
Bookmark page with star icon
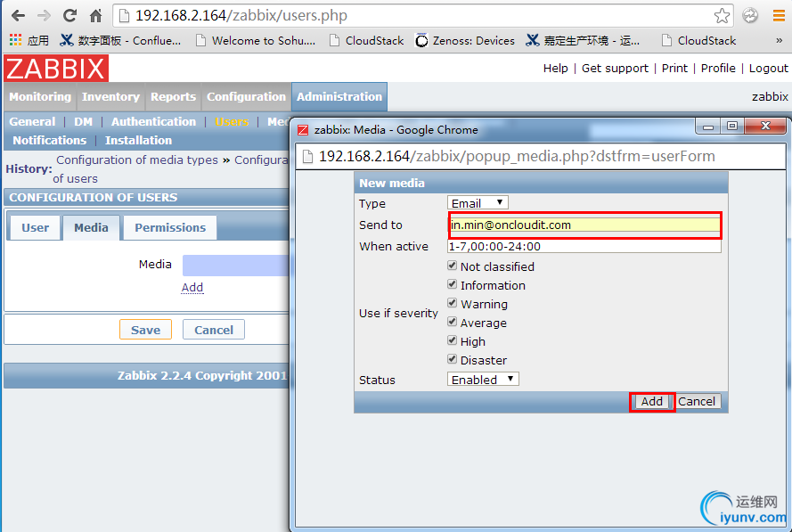coord(722,16)
